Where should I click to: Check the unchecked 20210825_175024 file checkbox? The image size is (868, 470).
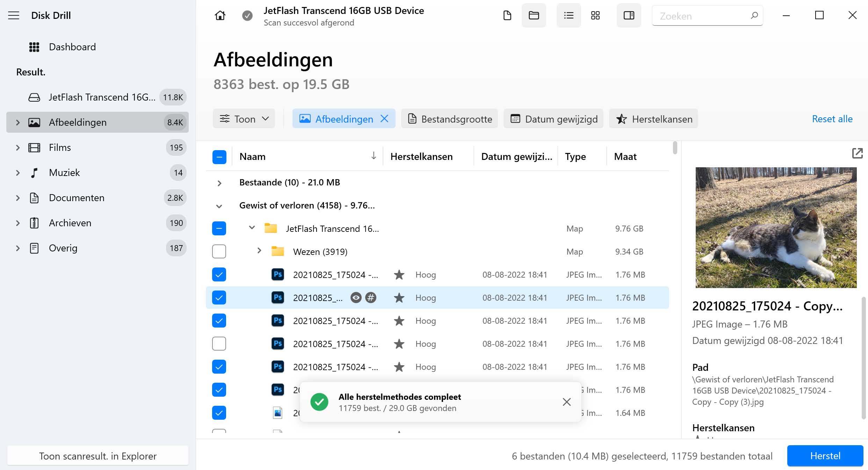coord(219,344)
